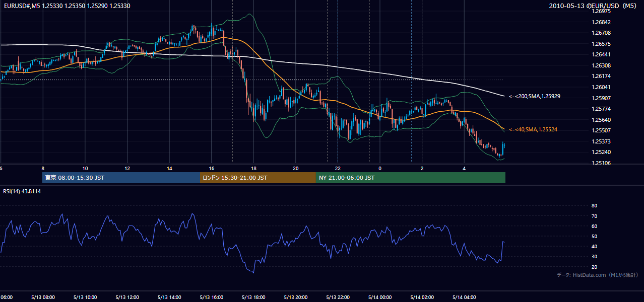The image size is (644, 302).
Task: Click hour label 10 under price chart
Action: pyautogui.click(x=85, y=169)
